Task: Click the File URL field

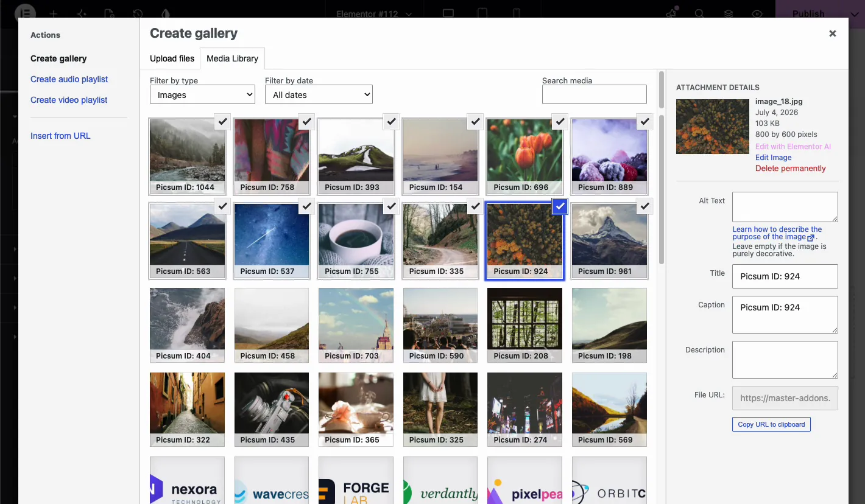Action: pos(785,398)
